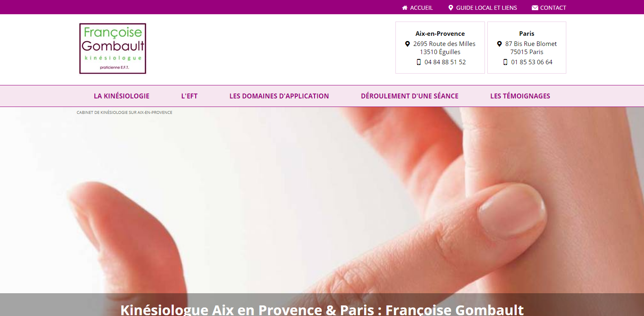Viewport: 644px width, 316px height.
Task: Click the home icon beside Accueil
Action: [x=405, y=8]
